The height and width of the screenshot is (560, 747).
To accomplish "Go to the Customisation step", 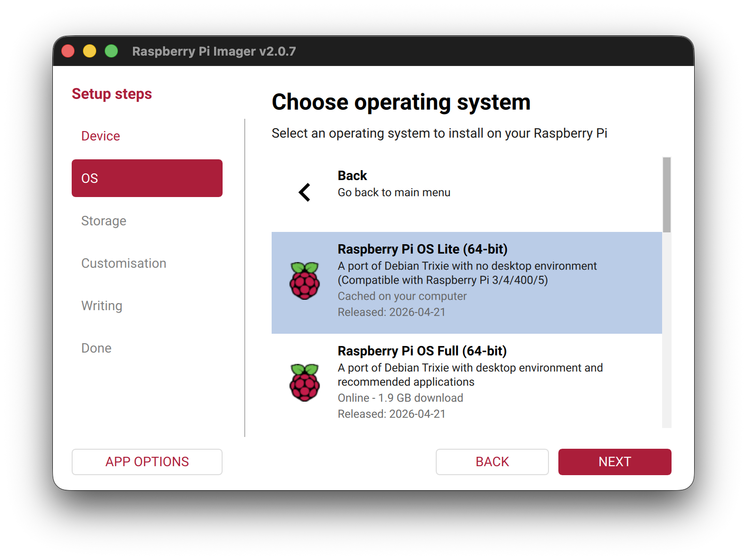I will (147, 263).
